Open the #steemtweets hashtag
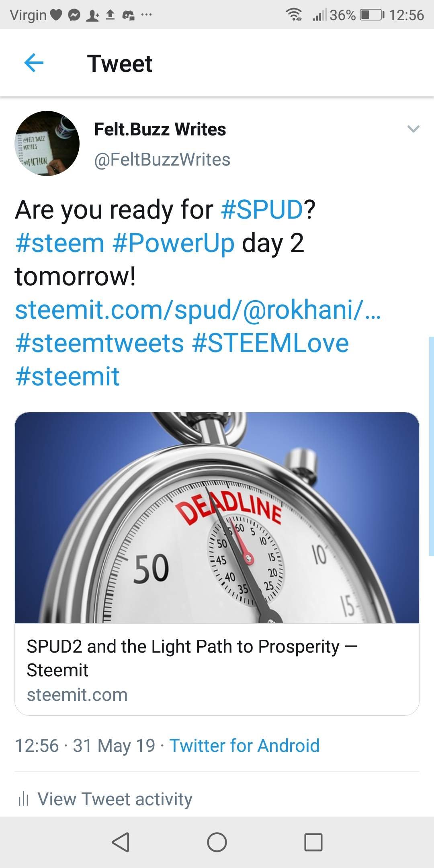 100,343
